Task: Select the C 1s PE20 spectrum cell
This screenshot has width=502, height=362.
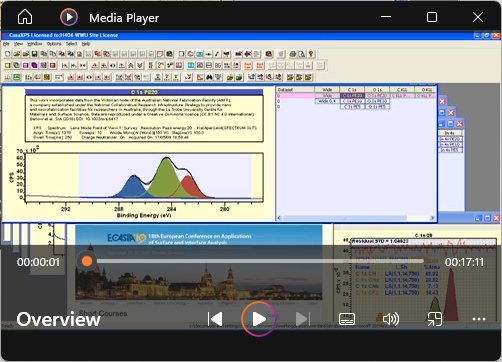Action: (x=352, y=96)
